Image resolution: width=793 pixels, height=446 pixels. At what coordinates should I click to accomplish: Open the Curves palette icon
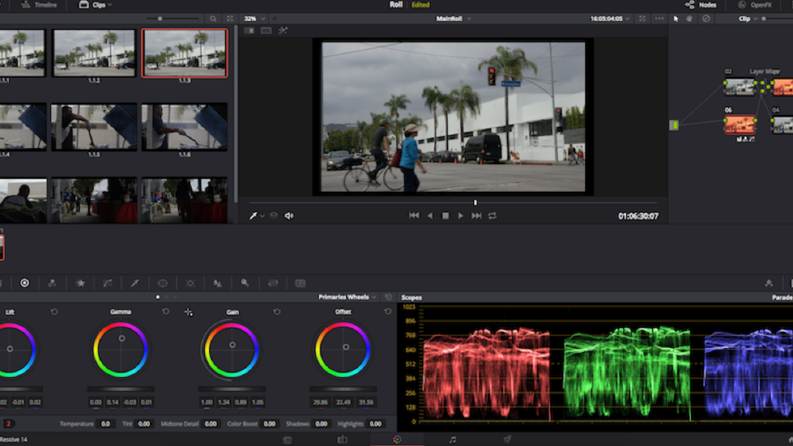(x=108, y=283)
